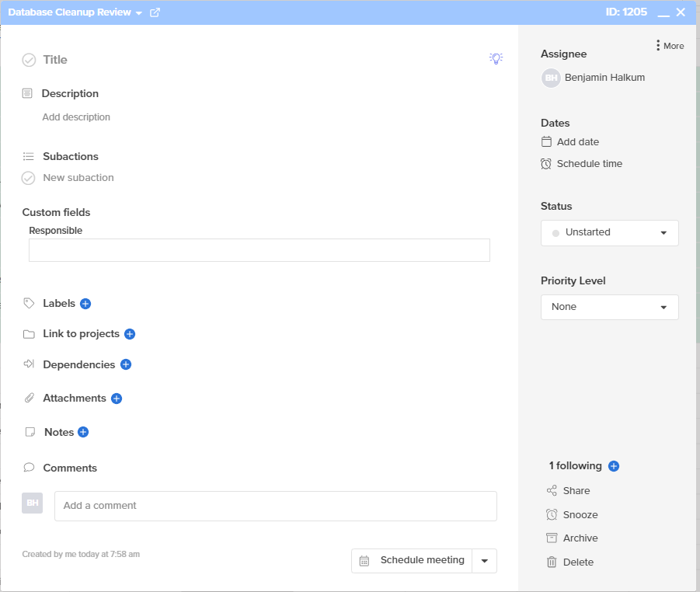
Task: Click the calendar icon beside Add date
Action: pyautogui.click(x=546, y=141)
